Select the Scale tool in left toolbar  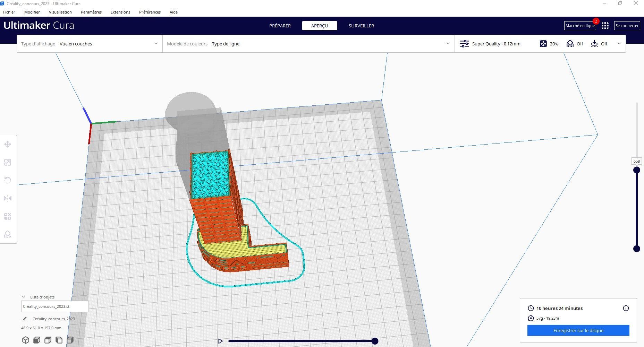[x=8, y=162]
